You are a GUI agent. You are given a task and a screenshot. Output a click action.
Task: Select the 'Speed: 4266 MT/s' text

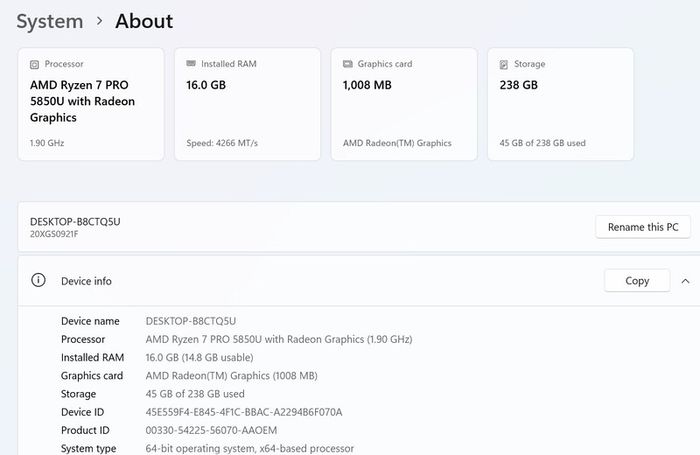pos(222,143)
